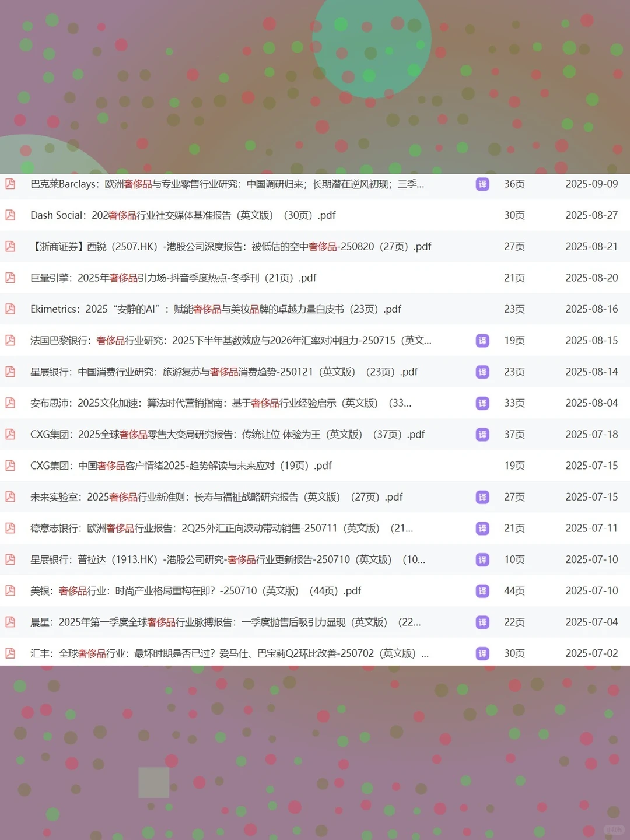Open the 未来实验室 长寿与福祉战略 report
Image resolution: width=630 pixels, height=840 pixels.
click(217, 497)
